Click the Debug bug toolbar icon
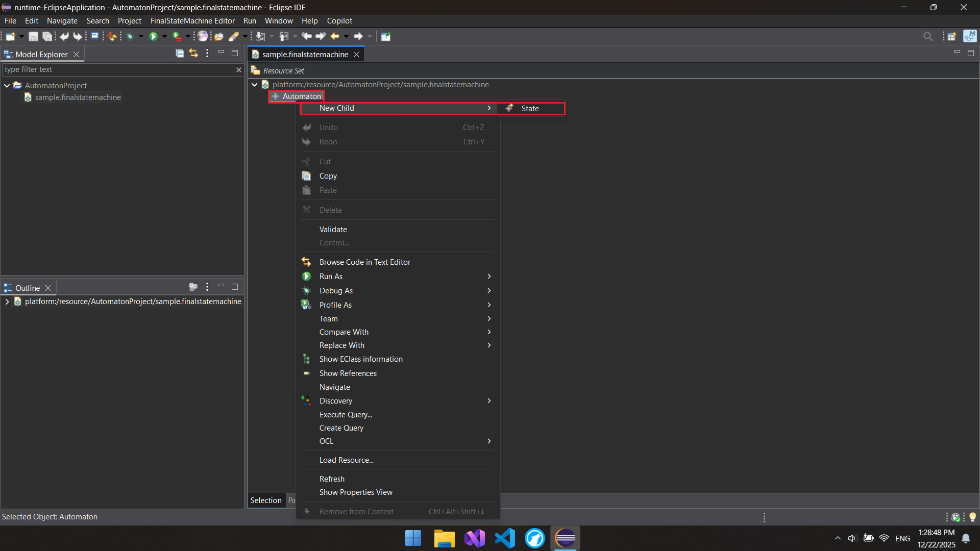Image resolution: width=980 pixels, height=551 pixels. pos(130,36)
